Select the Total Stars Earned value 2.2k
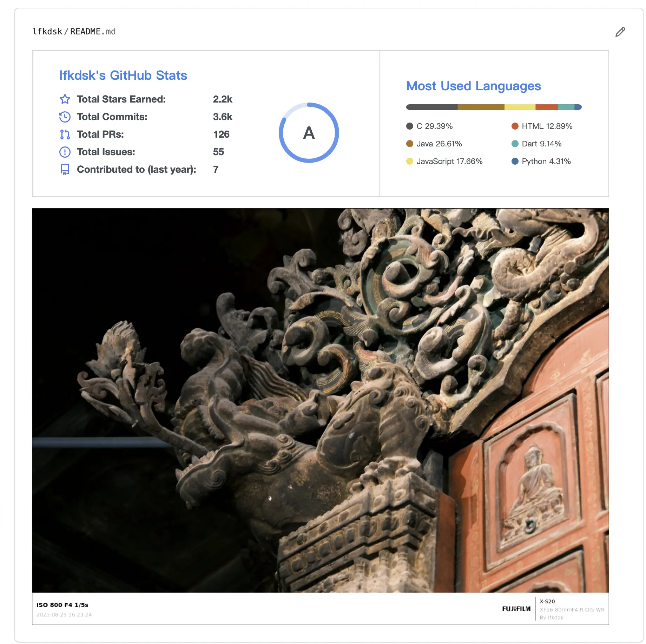The width and height of the screenshot is (646, 644). click(x=223, y=99)
